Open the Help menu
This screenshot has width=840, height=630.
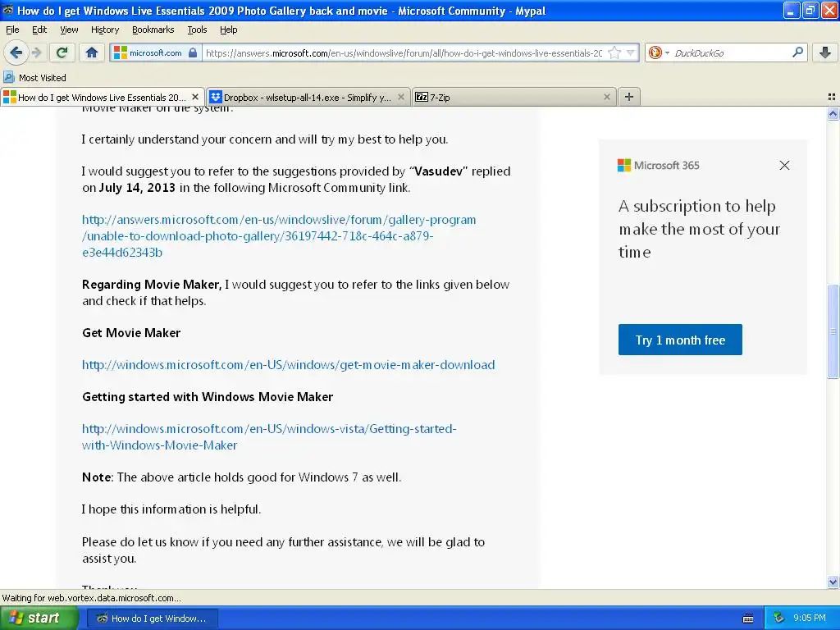click(228, 30)
